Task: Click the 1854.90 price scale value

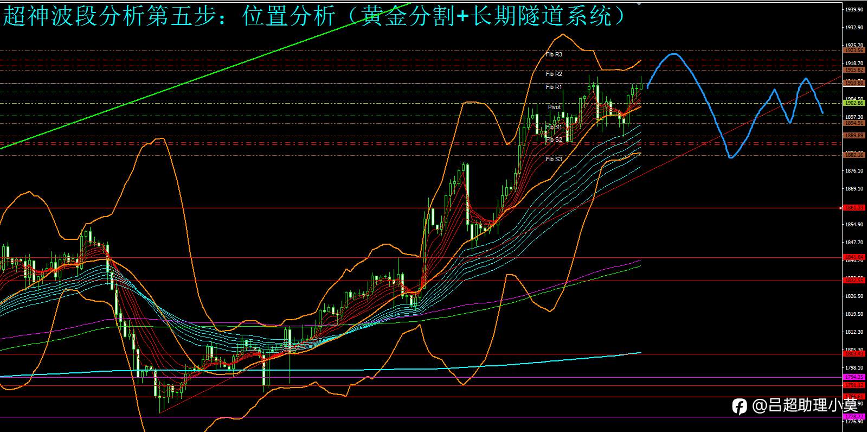Action: tap(854, 225)
